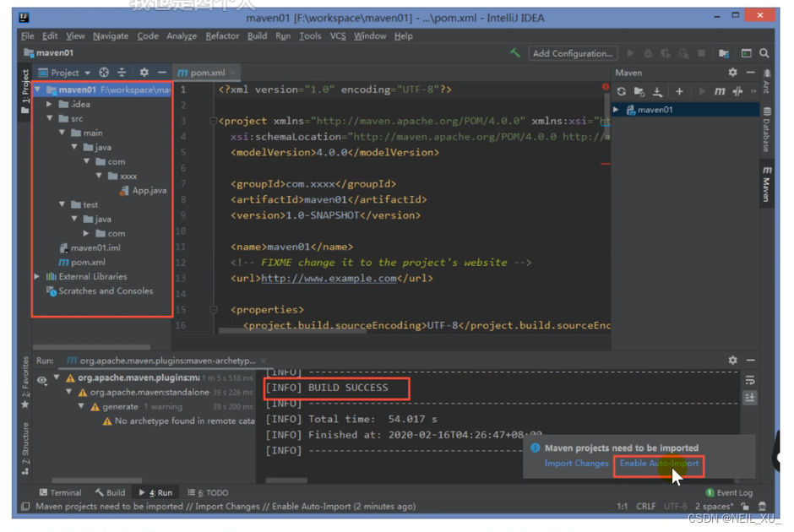
Task: Hide Maven panel with minus icon
Action: click(x=750, y=73)
